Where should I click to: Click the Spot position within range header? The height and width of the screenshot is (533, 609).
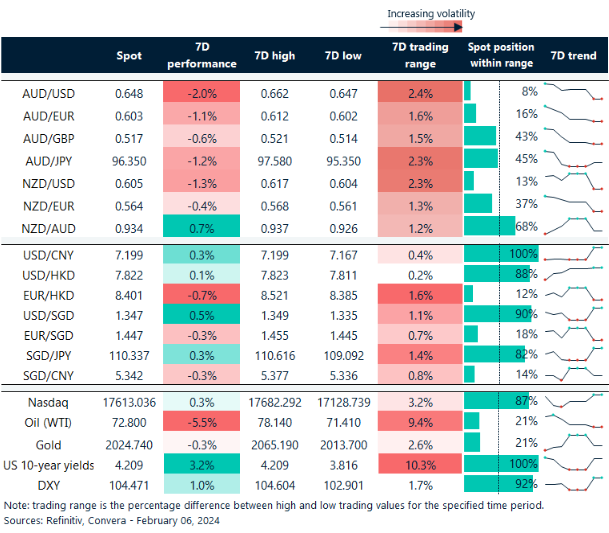(x=501, y=56)
